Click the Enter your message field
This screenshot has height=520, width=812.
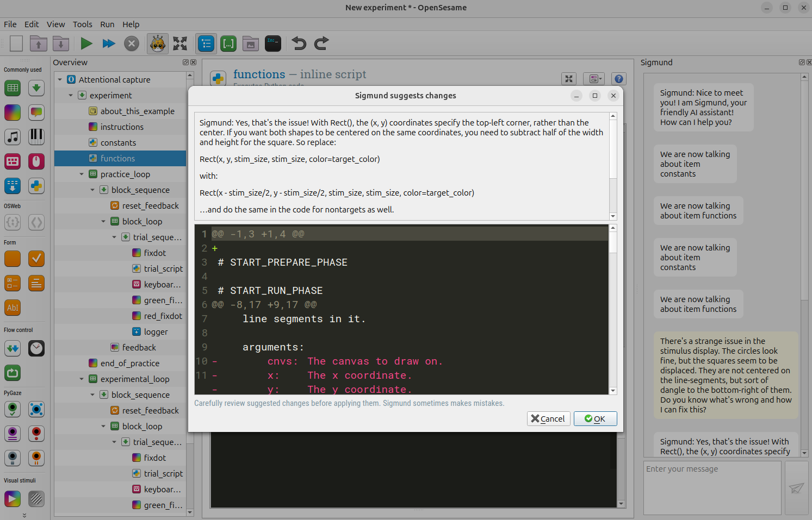(x=712, y=488)
